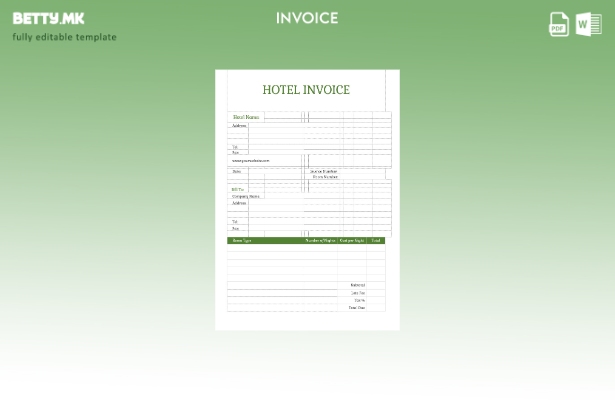
Task: Click the Number of Nights column header
Action: point(320,240)
